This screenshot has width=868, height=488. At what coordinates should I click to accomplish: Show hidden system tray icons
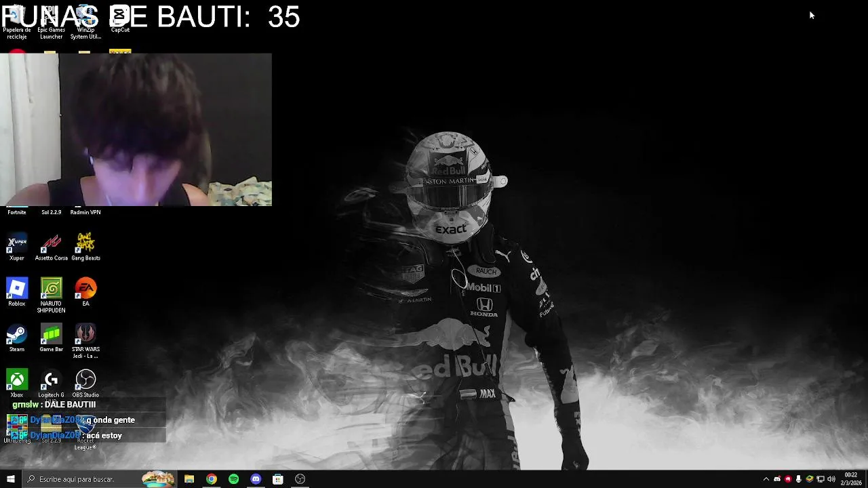point(766,479)
